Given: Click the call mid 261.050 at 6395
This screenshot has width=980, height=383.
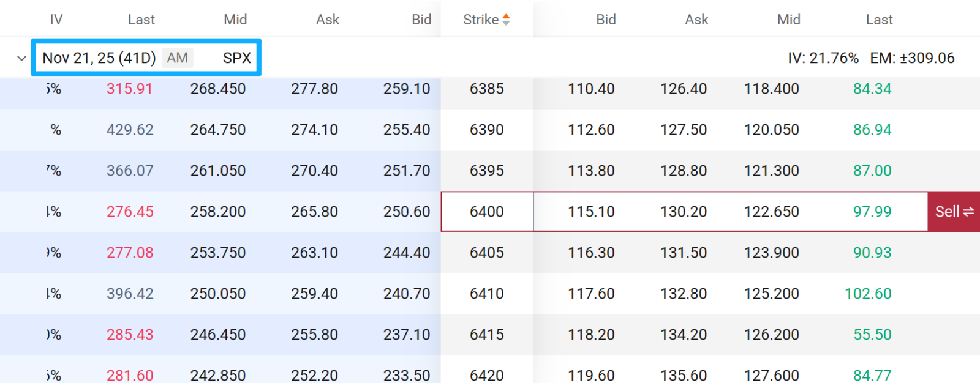Looking at the screenshot, I should pyautogui.click(x=218, y=171).
